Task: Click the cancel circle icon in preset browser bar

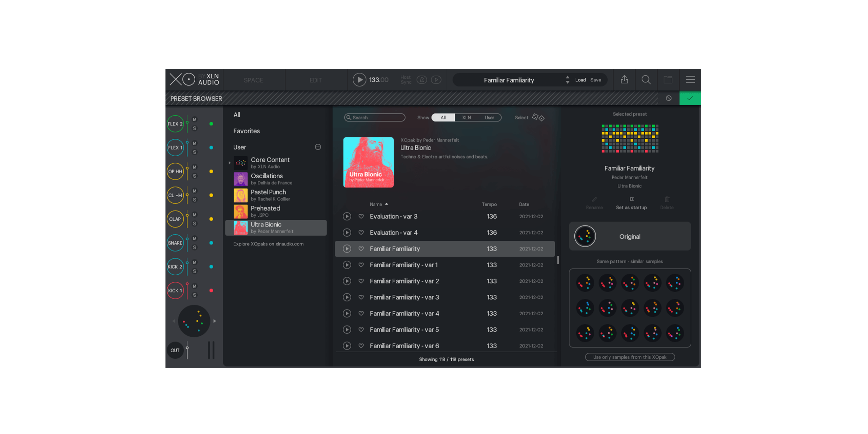Action: (668, 98)
